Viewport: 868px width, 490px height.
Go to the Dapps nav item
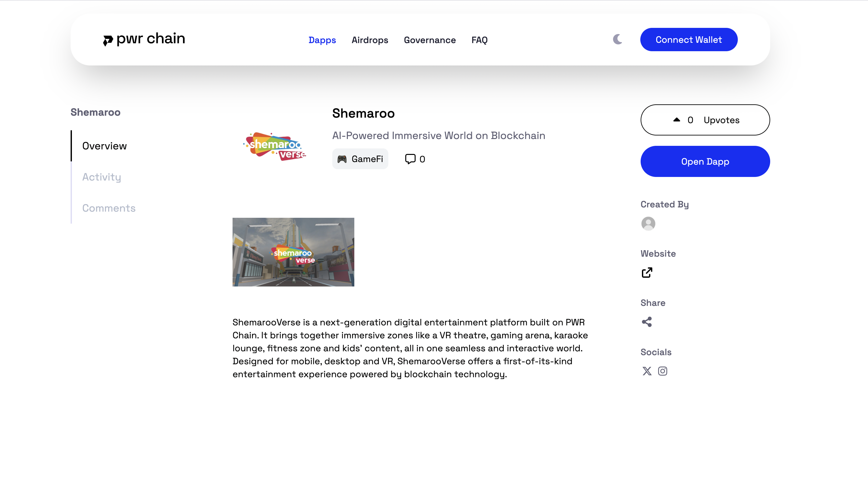(x=322, y=40)
